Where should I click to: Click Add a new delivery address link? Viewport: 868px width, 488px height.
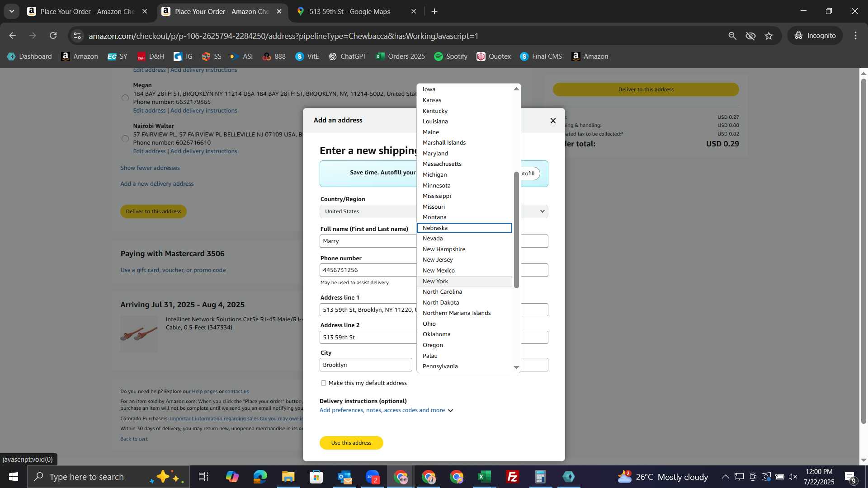[157, 184]
